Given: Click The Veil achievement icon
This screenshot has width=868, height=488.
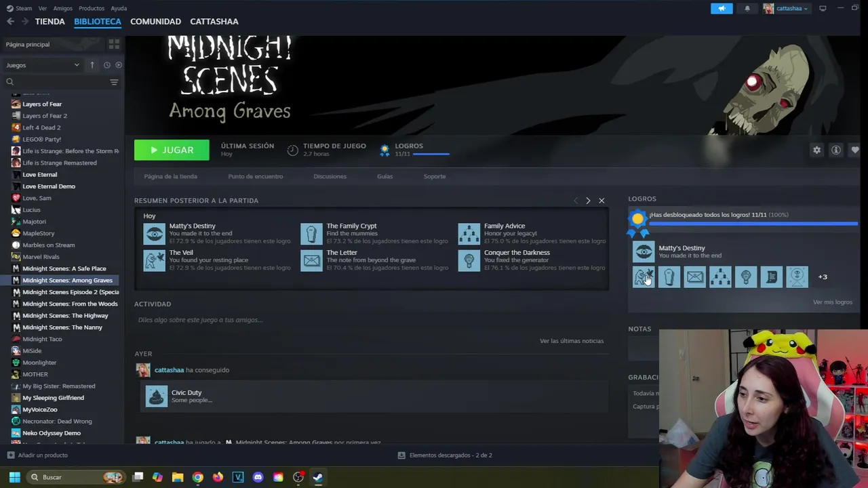Looking at the screenshot, I should (x=154, y=260).
